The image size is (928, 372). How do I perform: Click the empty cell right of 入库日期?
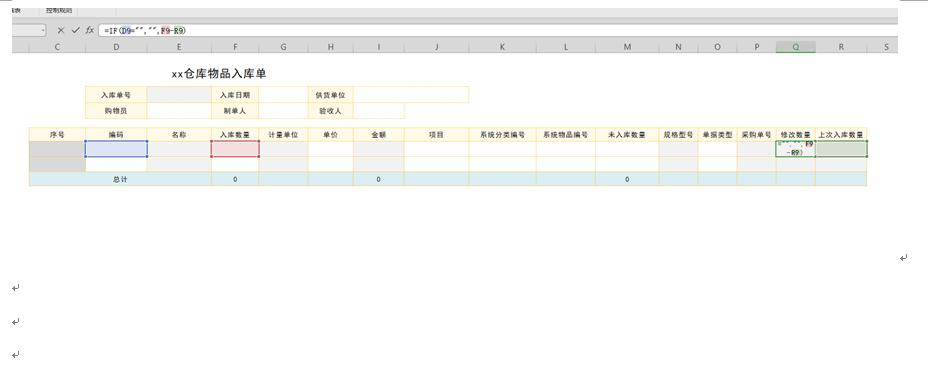click(x=283, y=95)
